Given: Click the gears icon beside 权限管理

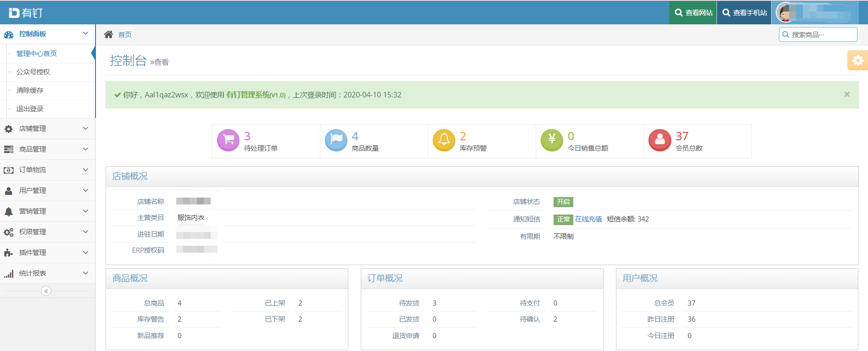Looking at the screenshot, I should click(9, 232).
